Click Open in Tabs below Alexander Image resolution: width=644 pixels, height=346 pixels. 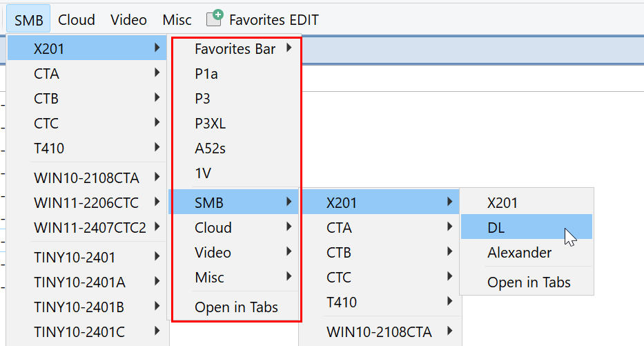click(x=529, y=282)
